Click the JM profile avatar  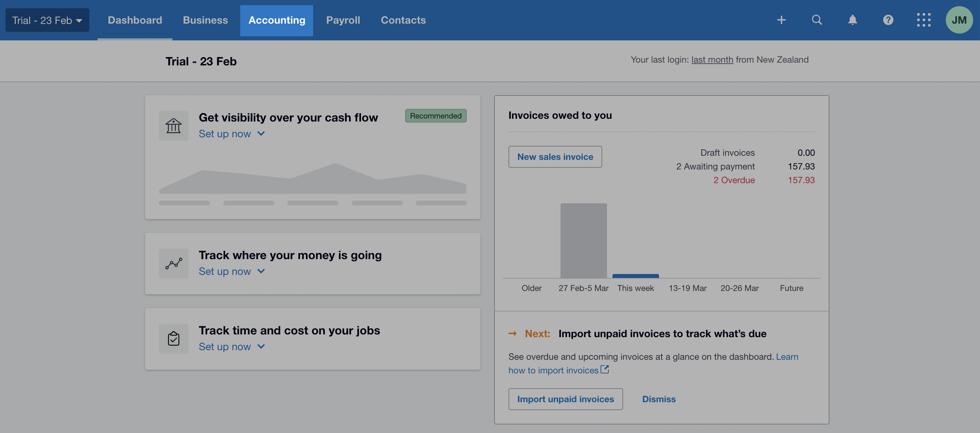pyautogui.click(x=959, y=20)
